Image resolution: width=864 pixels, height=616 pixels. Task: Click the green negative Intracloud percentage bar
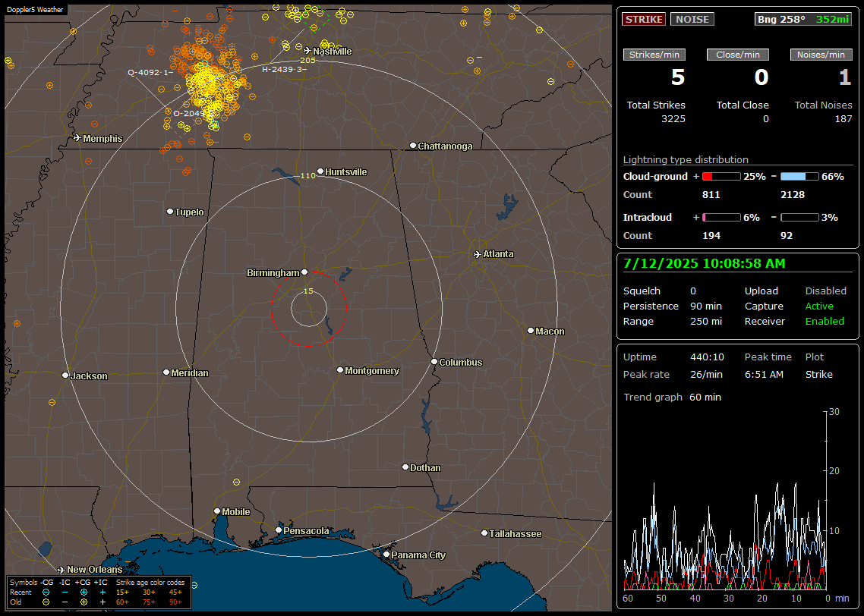pyautogui.click(x=799, y=218)
